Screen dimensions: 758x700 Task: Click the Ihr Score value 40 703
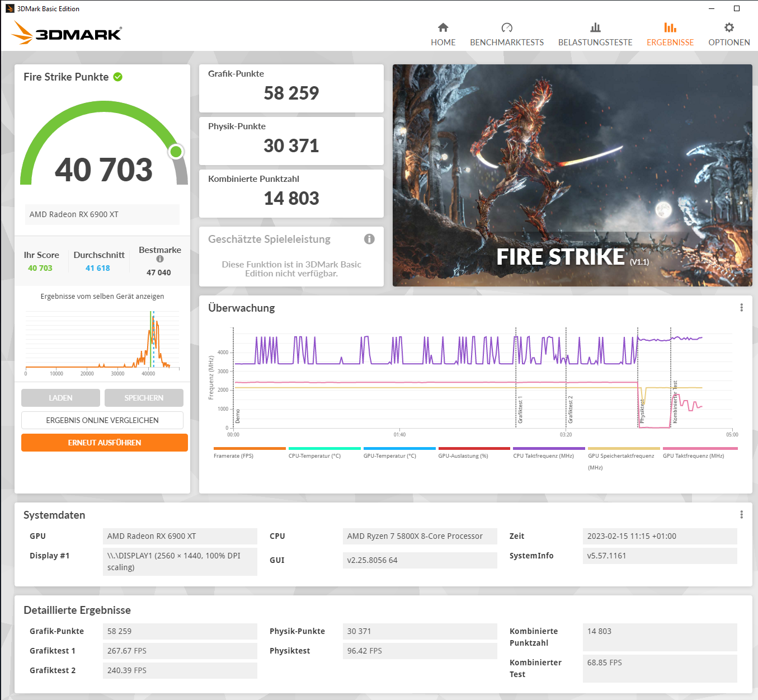40,268
